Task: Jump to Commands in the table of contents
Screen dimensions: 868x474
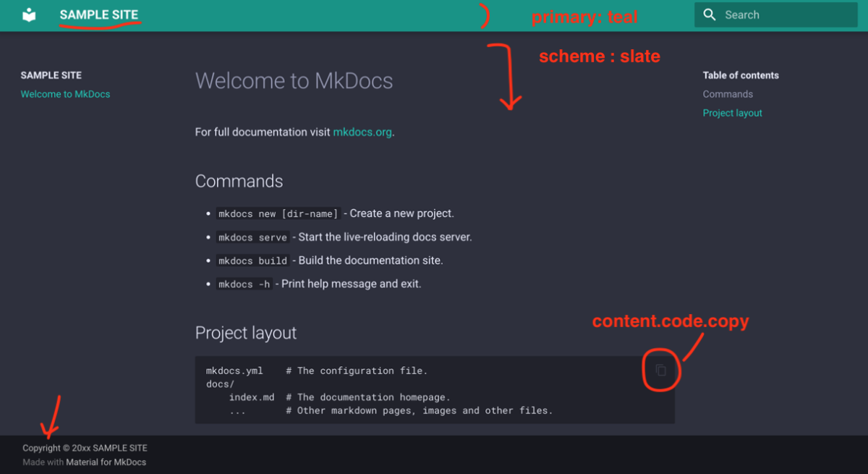Action: 728,94
